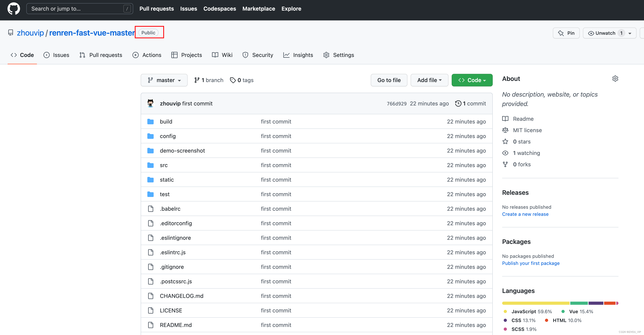Open the build folder icon

coord(150,122)
